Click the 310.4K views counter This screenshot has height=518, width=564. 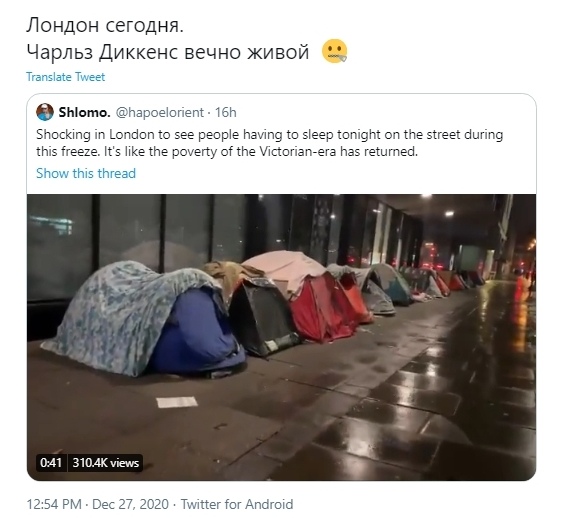[105, 463]
